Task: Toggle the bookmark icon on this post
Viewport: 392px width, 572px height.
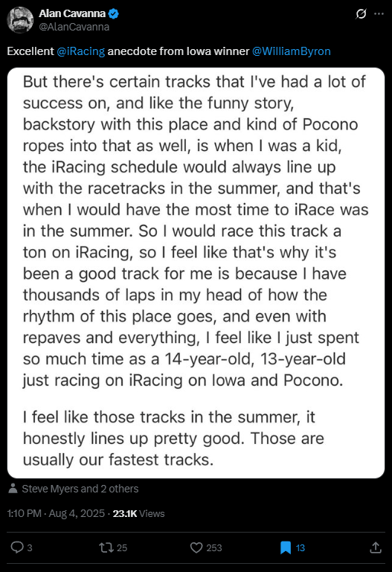Action: pos(286,547)
